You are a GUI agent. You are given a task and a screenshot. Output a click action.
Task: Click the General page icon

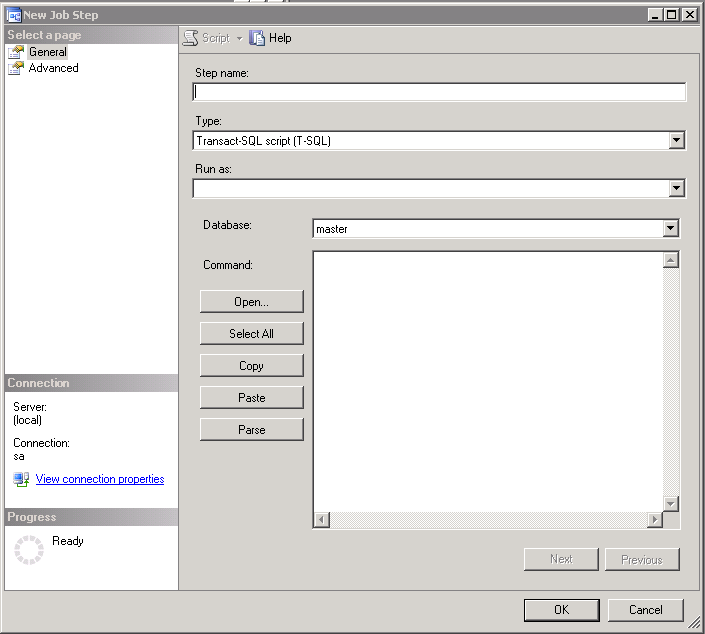click(x=16, y=52)
